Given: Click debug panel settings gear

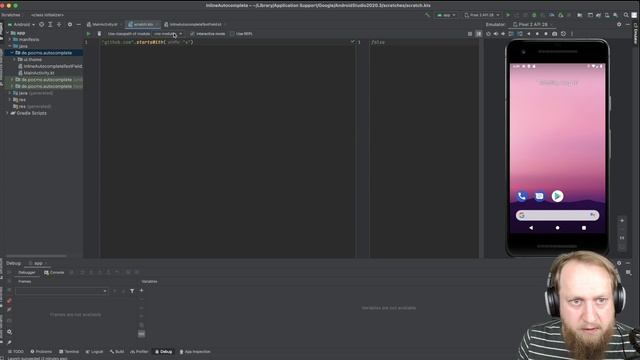Looking at the screenshot, I should (619, 263).
